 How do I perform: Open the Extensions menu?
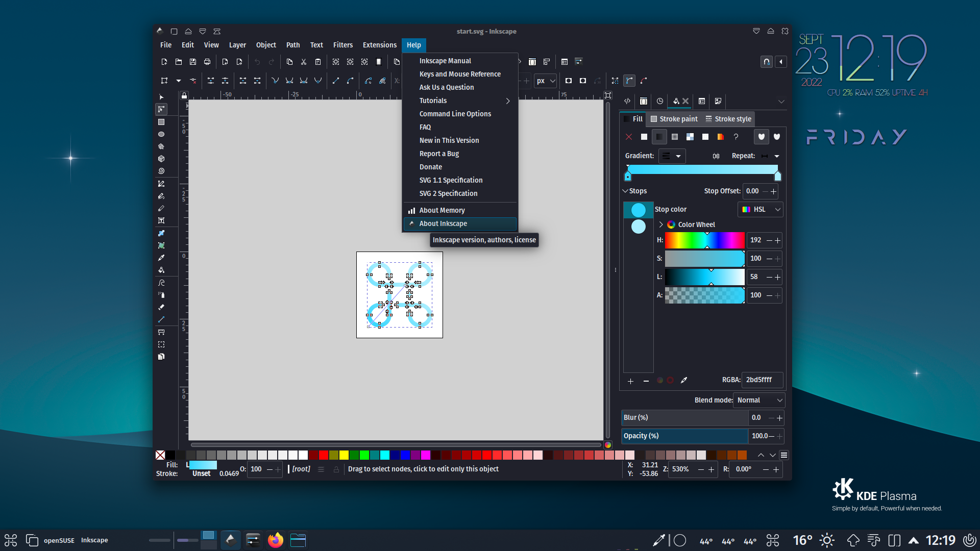(x=380, y=45)
